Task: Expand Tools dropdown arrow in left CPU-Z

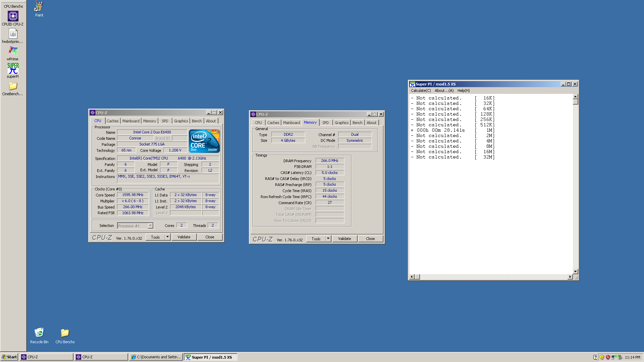Action: tap(168, 237)
